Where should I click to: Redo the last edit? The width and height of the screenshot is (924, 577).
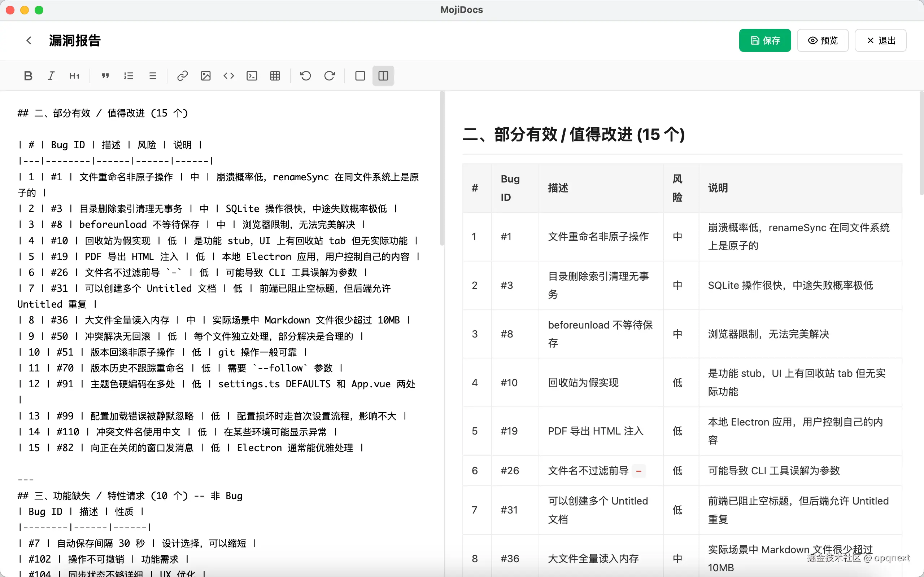point(329,76)
